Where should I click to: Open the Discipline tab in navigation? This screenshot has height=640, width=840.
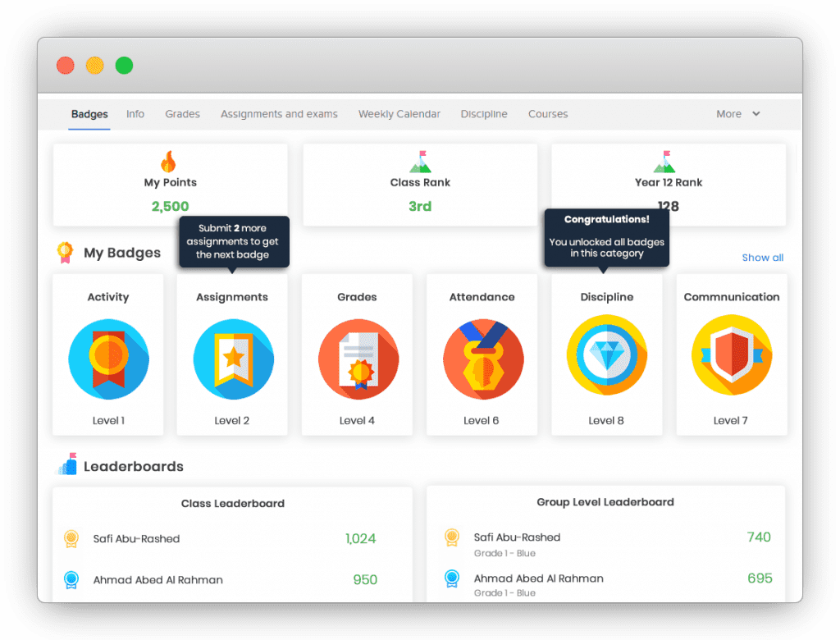click(484, 114)
